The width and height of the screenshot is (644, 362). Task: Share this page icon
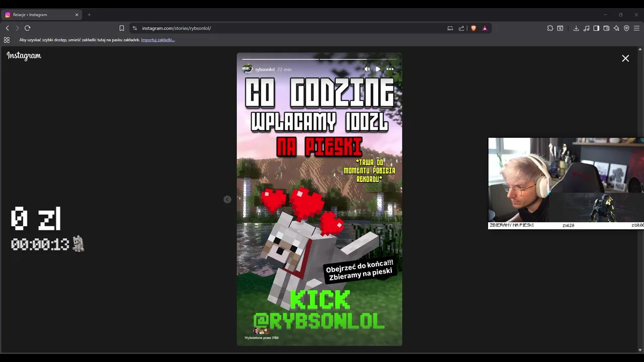(x=461, y=28)
